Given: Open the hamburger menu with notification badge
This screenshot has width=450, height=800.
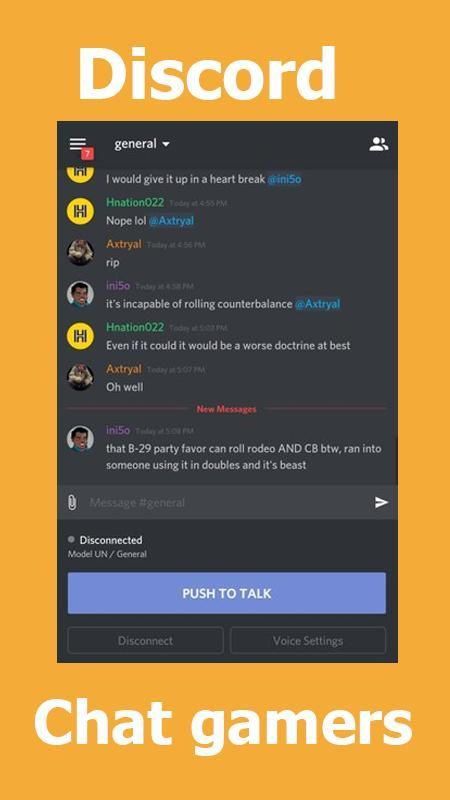Looking at the screenshot, I should point(80,145).
